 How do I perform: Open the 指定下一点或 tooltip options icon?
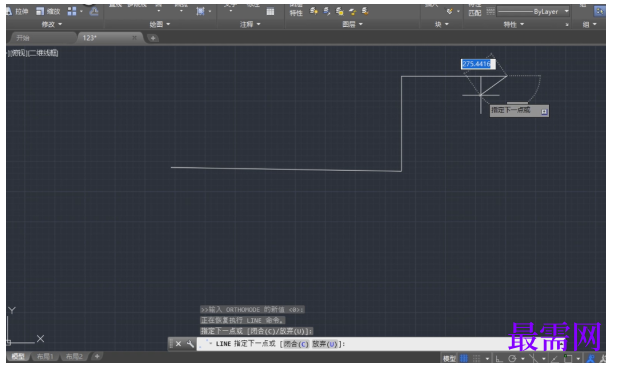(544, 111)
